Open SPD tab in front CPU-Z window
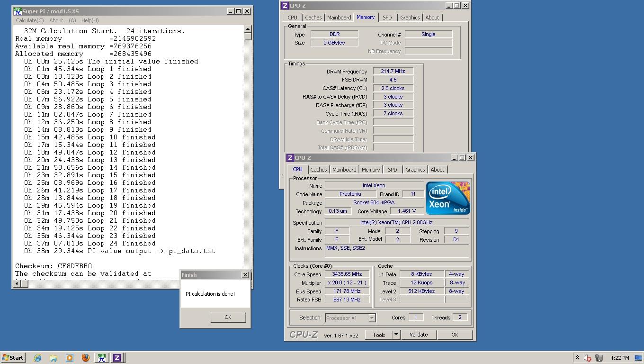644x364 pixels. pos(393,170)
